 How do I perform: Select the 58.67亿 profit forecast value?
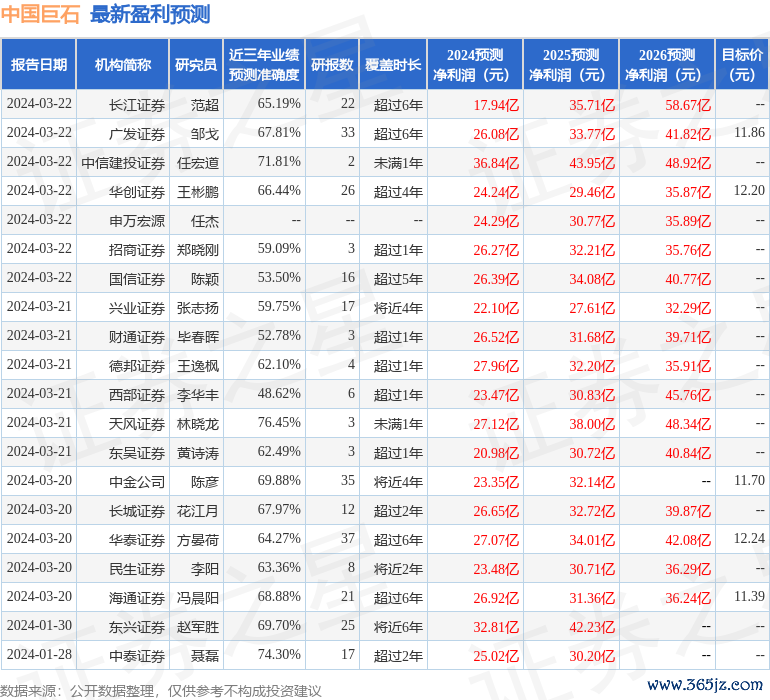[688, 104]
